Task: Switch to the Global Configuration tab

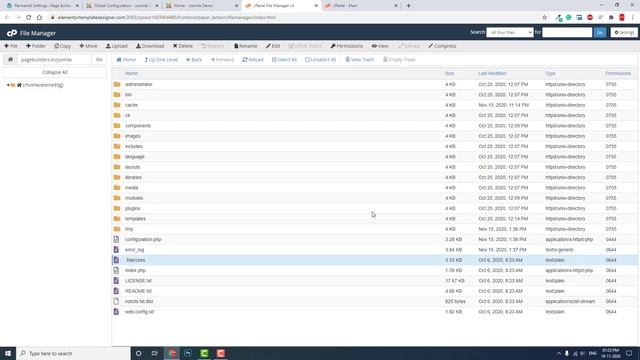Action: pyautogui.click(x=122, y=6)
